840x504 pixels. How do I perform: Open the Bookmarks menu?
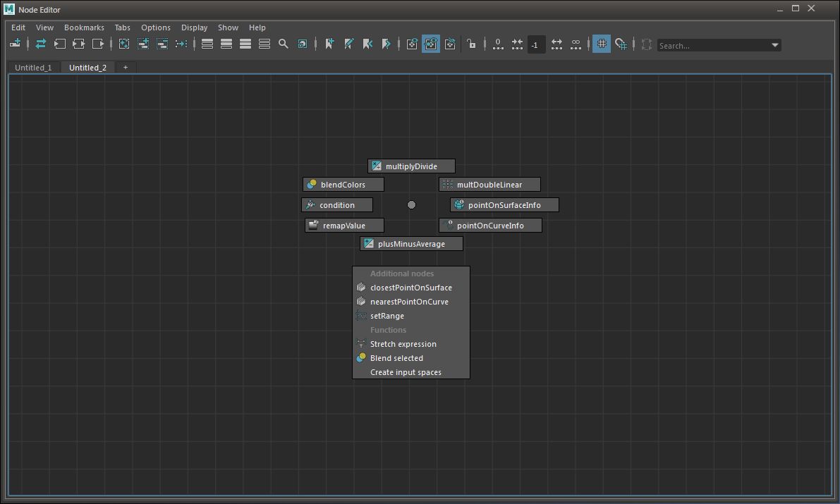84,27
